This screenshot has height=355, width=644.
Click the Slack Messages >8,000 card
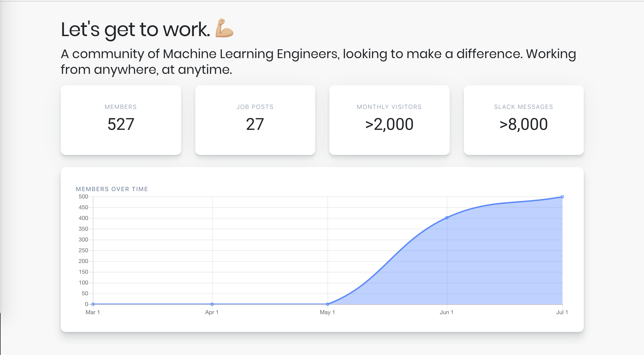(x=524, y=120)
